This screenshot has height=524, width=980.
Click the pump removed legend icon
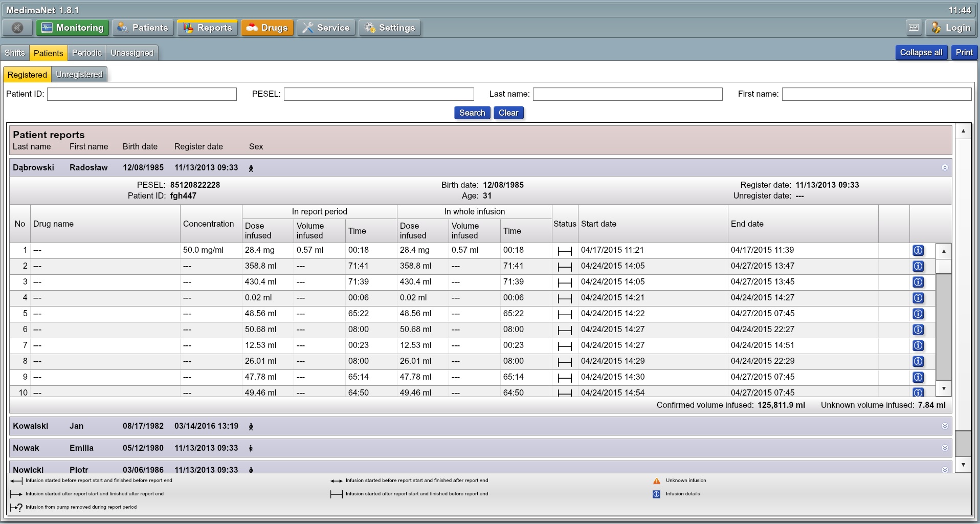[16, 508]
